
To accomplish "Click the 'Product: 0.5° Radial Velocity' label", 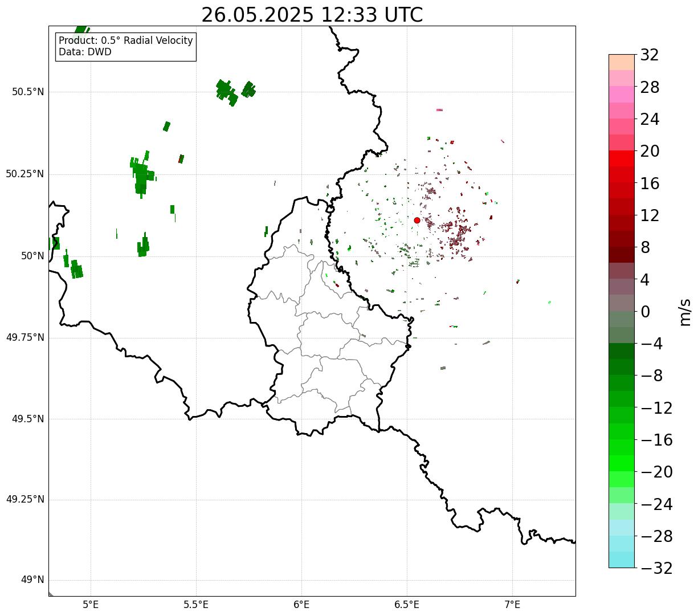I will pyautogui.click(x=126, y=41).
